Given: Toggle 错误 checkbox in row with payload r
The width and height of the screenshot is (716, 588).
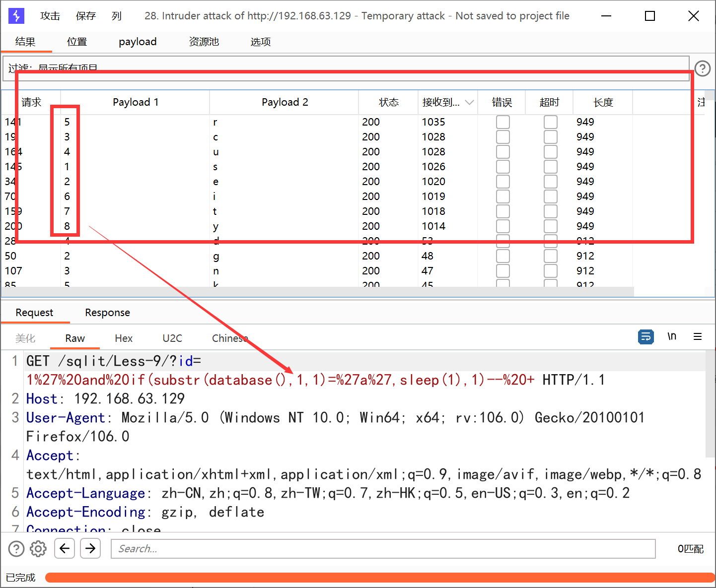Looking at the screenshot, I should click(x=503, y=122).
